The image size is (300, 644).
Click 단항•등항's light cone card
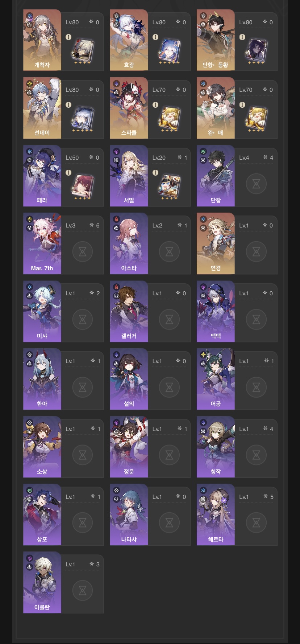pyautogui.click(x=256, y=49)
